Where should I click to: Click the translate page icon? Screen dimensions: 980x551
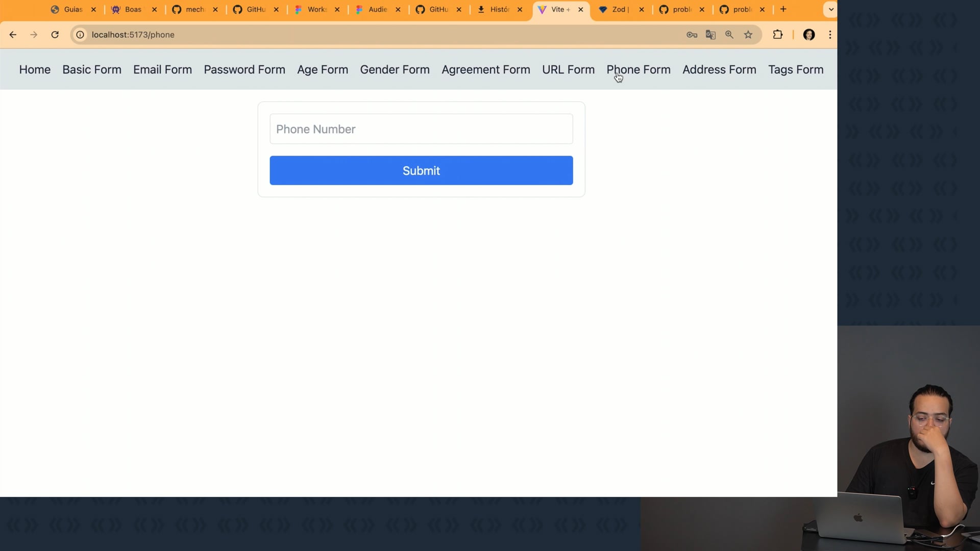point(710,35)
